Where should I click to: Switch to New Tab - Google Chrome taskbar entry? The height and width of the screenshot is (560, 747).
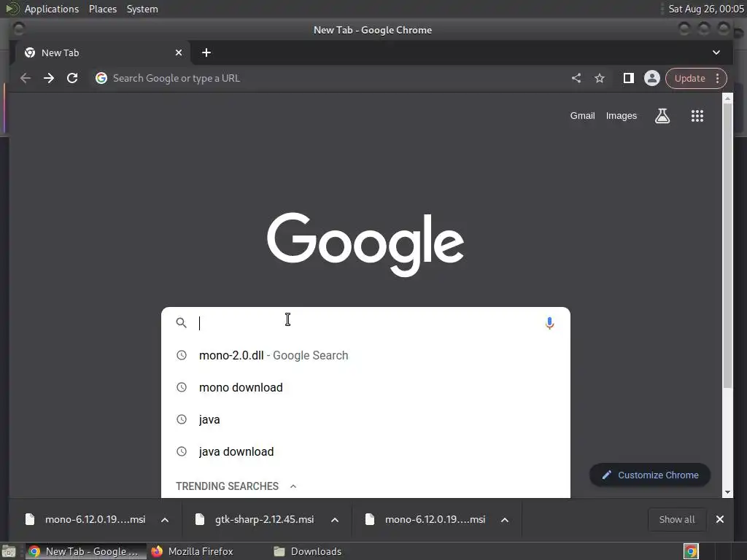point(85,551)
